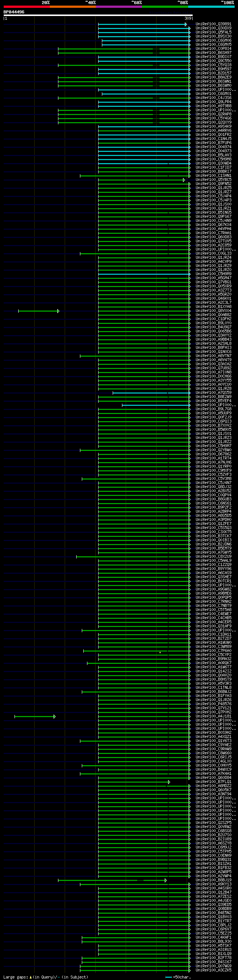Select the UniRef100_Q5FAL5 hit label

[x=214, y=32]
